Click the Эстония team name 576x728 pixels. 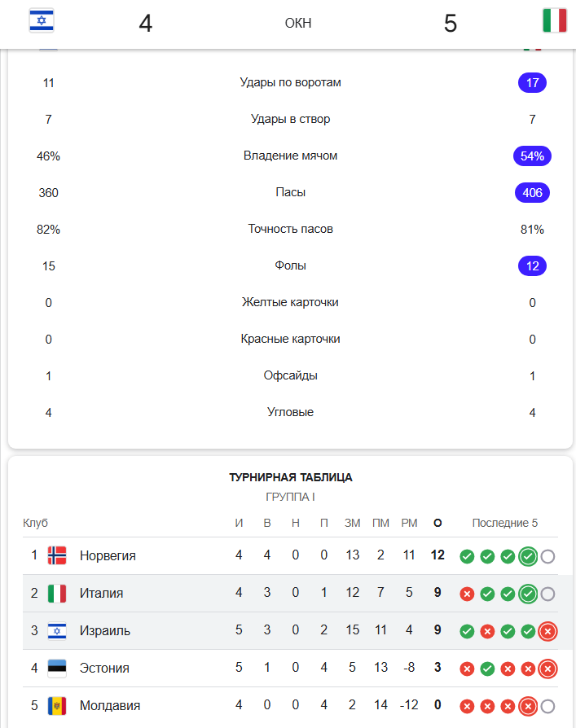(x=104, y=668)
